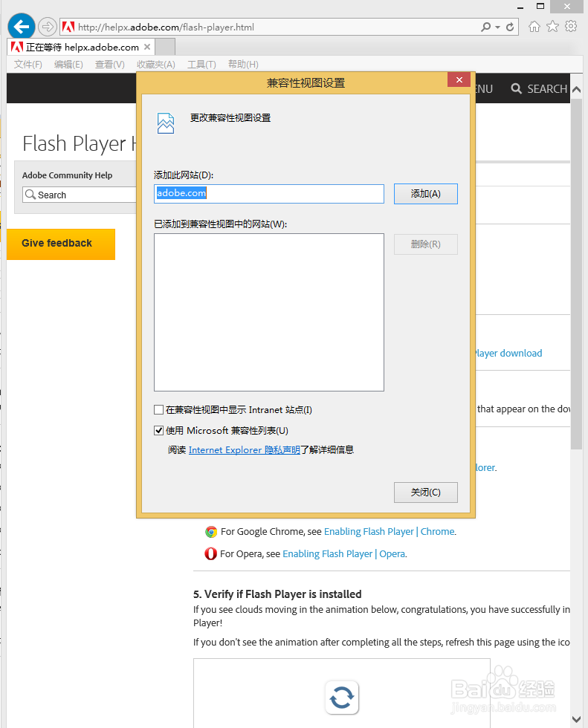
Task: Enable 在兼容性视图中显示 Intranet 站点 checkbox
Action: click(x=159, y=409)
